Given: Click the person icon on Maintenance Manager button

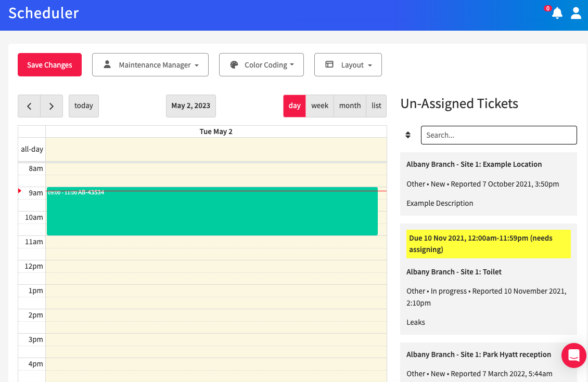Looking at the screenshot, I should (x=108, y=64).
